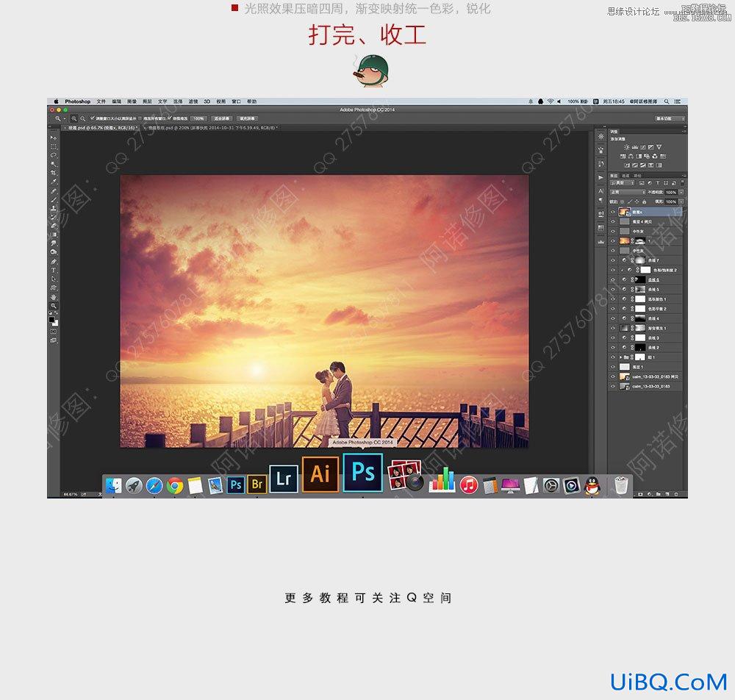Screen dimensions: 735x700
Task: Open the Photoshop application menu
Action: (x=78, y=101)
